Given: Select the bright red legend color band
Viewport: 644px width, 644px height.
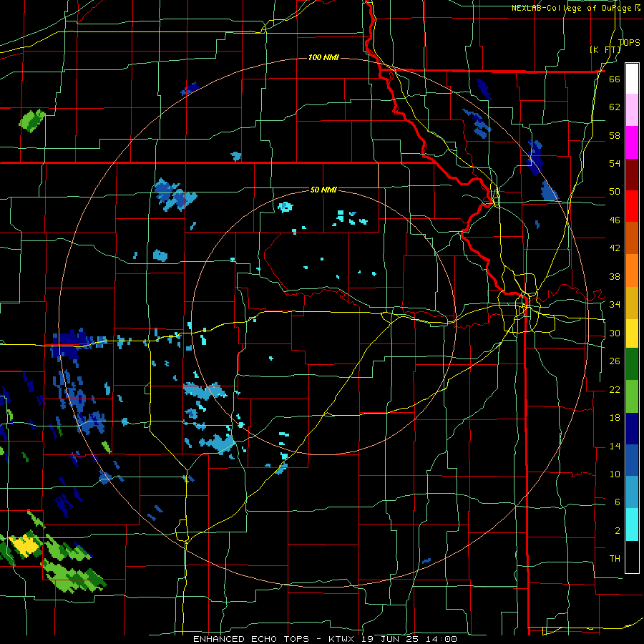Looking at the screenshot, I should click(x=632, y=206).
